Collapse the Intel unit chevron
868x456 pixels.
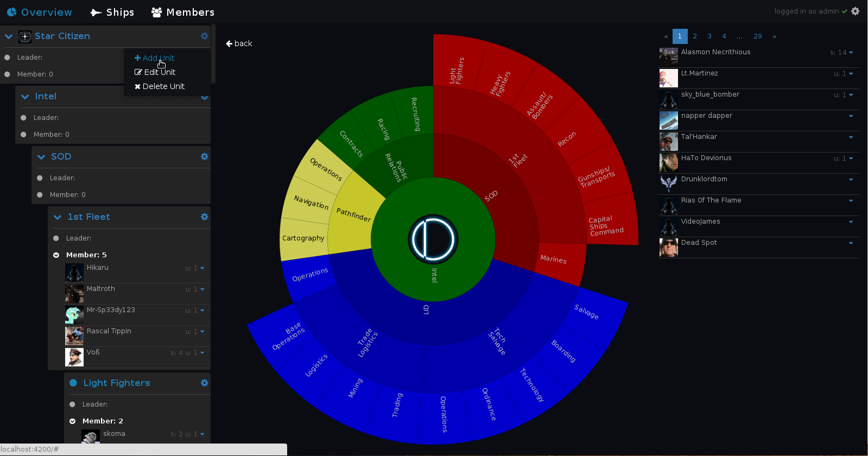coord(25,97)
